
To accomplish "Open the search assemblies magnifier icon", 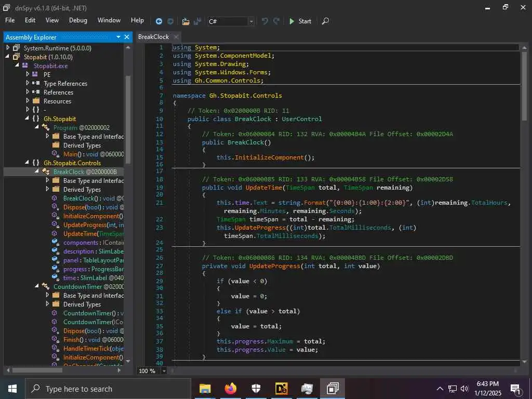I will (325, 21).
